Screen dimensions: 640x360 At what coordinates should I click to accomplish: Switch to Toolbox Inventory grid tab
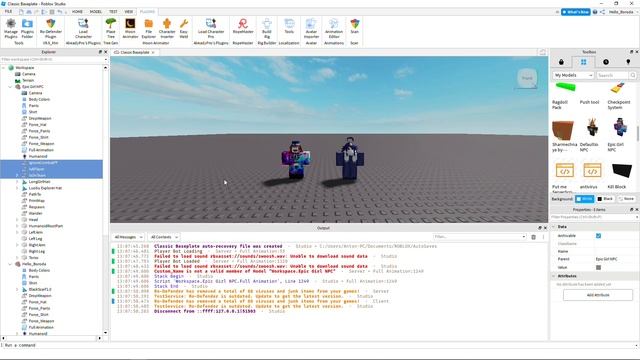(583, 62)
